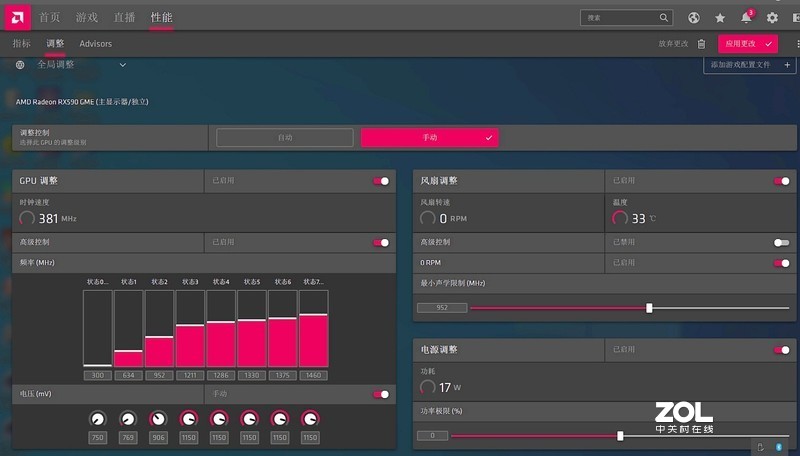Enable fan 高级控制 switch
The height and width of the screenshot is (456, 800).
tap(782, 243)
